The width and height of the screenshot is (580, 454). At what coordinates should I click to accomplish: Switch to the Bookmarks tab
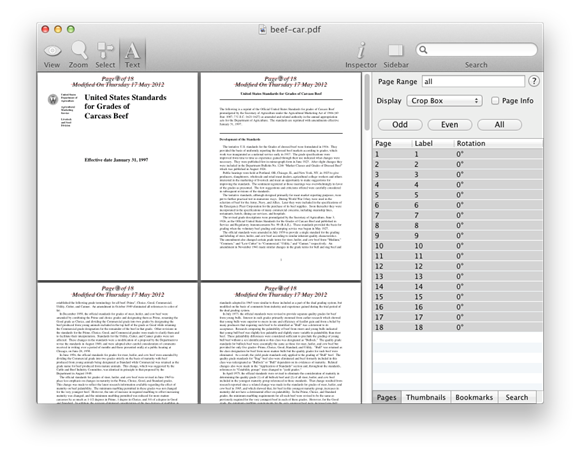pyautogui.click(x=474, y=397)
